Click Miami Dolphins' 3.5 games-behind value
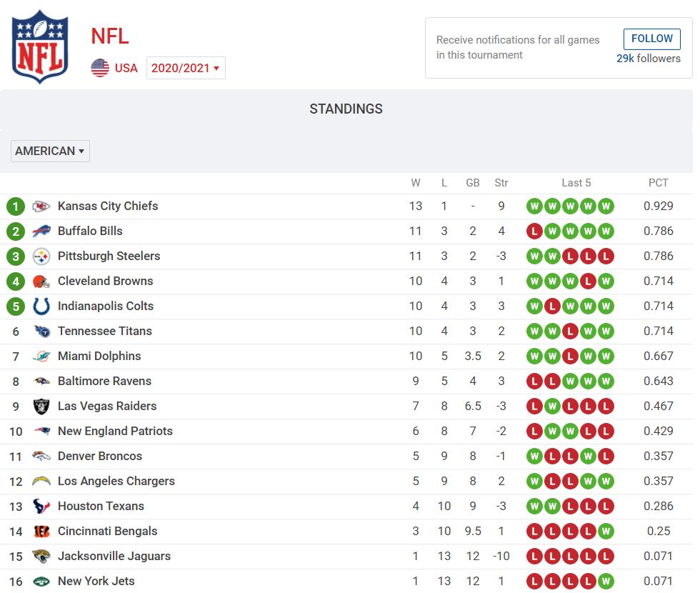700x593 pixels. click(x=473, y=357)
